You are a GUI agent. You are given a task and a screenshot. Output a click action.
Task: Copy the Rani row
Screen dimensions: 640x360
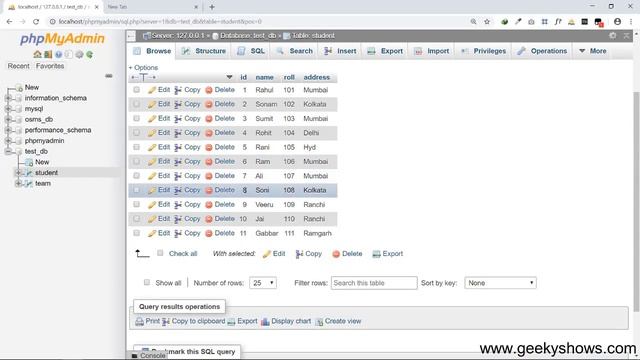coord(187,147)
